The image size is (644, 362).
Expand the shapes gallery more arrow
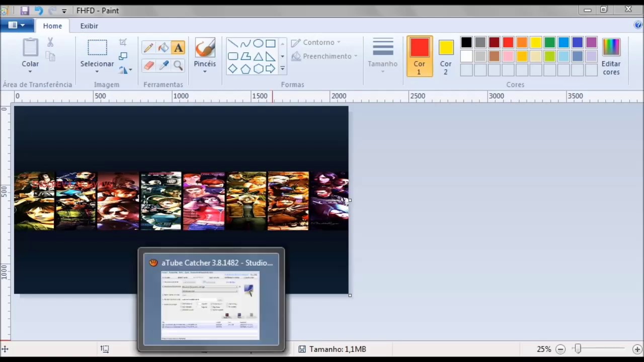282,69
